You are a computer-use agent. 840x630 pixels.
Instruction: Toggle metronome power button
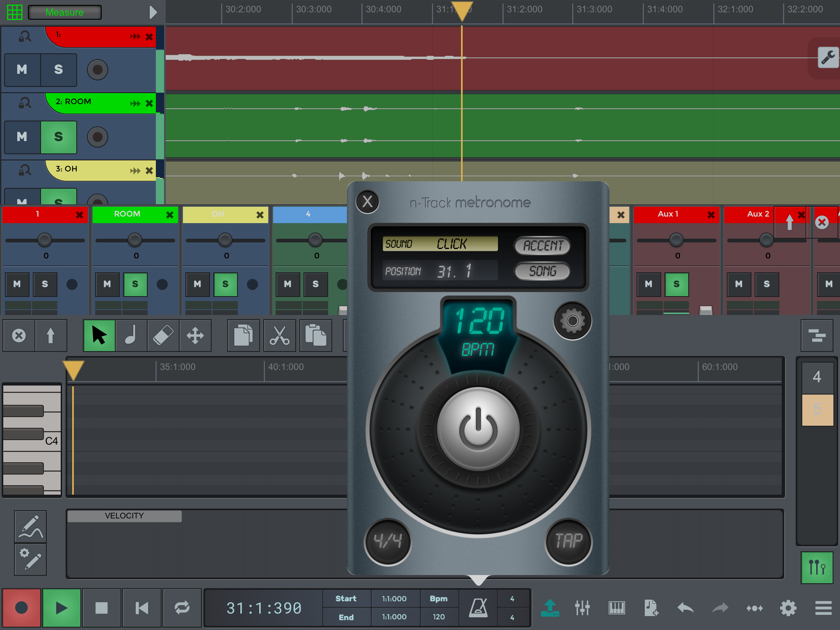(478, 429)
